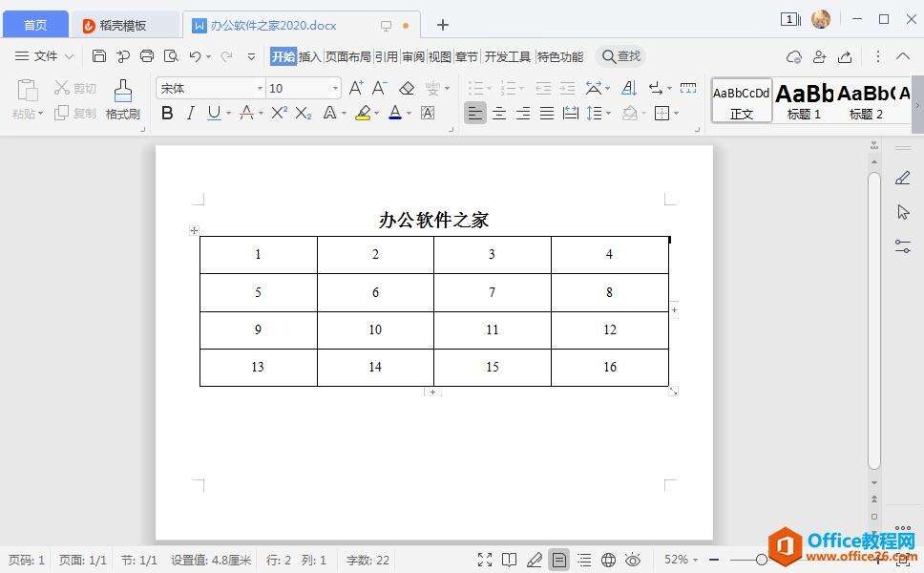The width and height of the screenshot is (924, 573).
Task: Switch to the 引用 ribbon tab
Action: [x=386, y=56]
